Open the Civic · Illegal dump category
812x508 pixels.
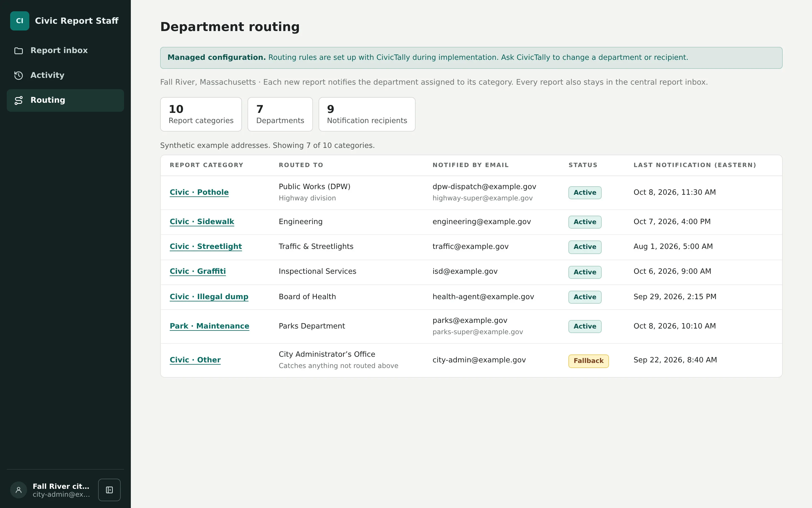[x=209, y=297]
